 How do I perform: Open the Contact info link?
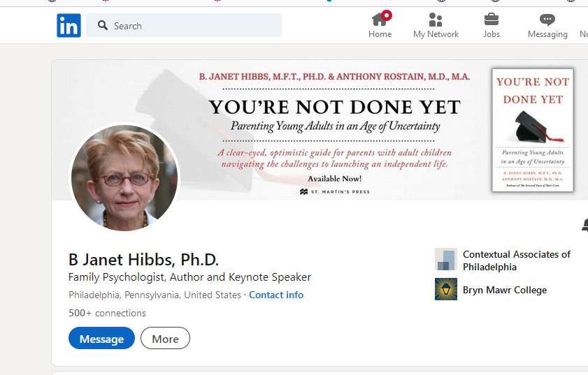coord(276,295)
